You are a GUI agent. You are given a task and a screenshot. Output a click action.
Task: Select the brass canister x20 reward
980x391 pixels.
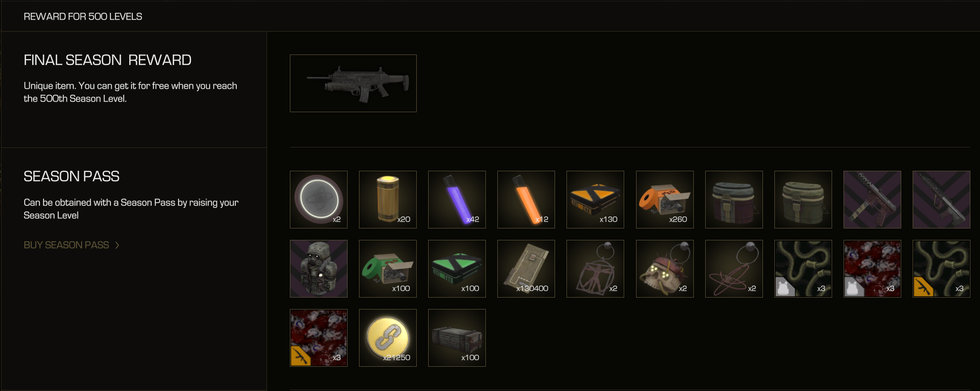point(388,200)
